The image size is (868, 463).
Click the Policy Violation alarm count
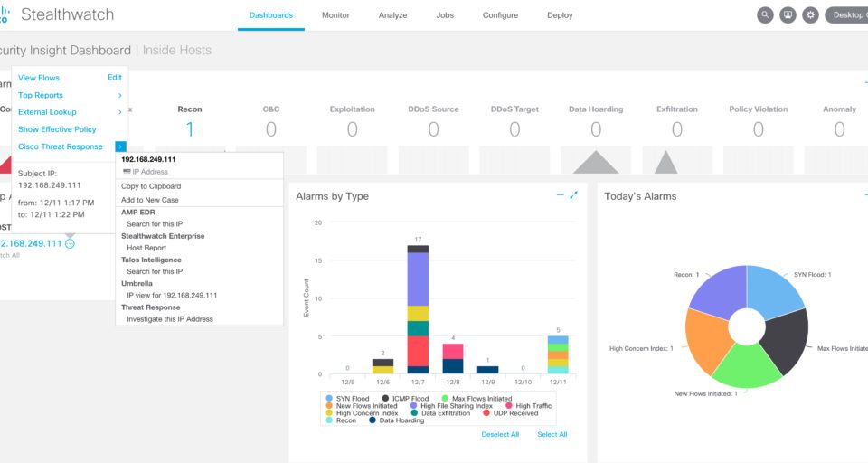point(759,129)
